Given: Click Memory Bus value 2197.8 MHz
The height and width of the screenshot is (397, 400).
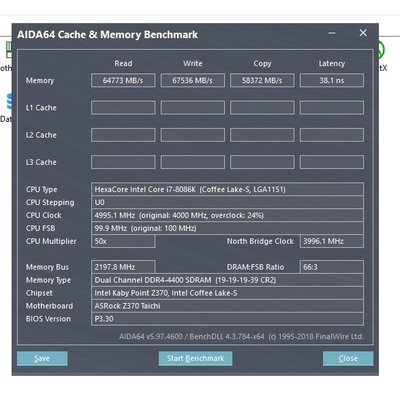Looking at the screenshot, I should pyautogui.click(x=123, y=267).
